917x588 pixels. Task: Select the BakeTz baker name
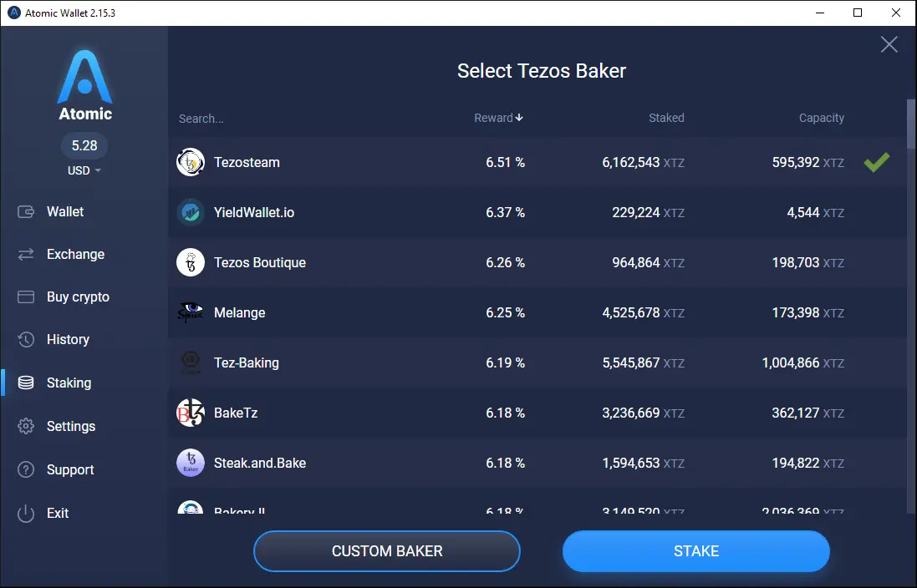(236, 413)
